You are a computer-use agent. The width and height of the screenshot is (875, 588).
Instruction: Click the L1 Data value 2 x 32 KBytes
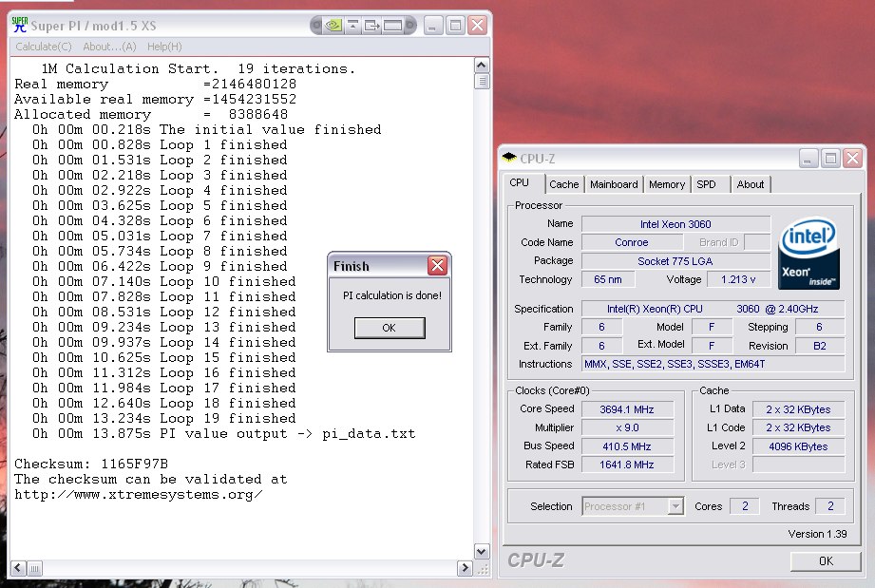[x=799, y=408]
